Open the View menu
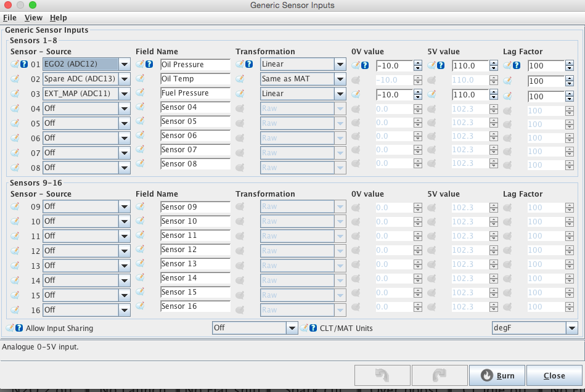The image size is (585, 392). coord(33,18)
